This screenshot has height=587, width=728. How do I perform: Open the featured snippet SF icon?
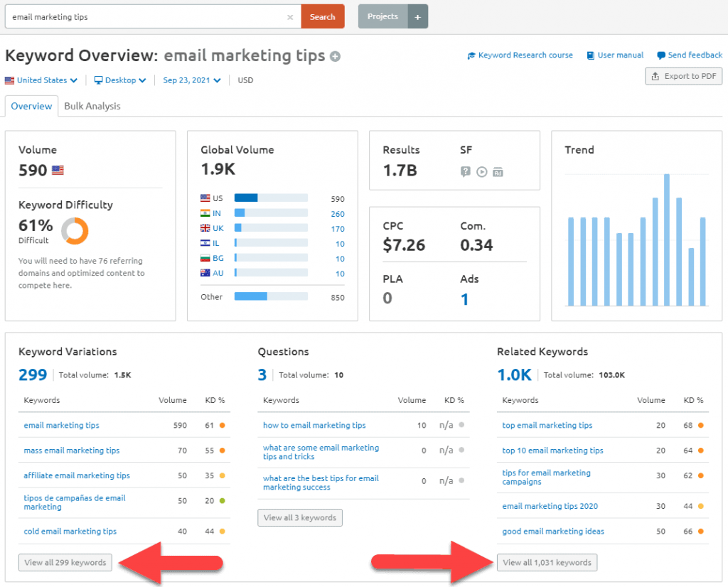(x=465, y=172)
